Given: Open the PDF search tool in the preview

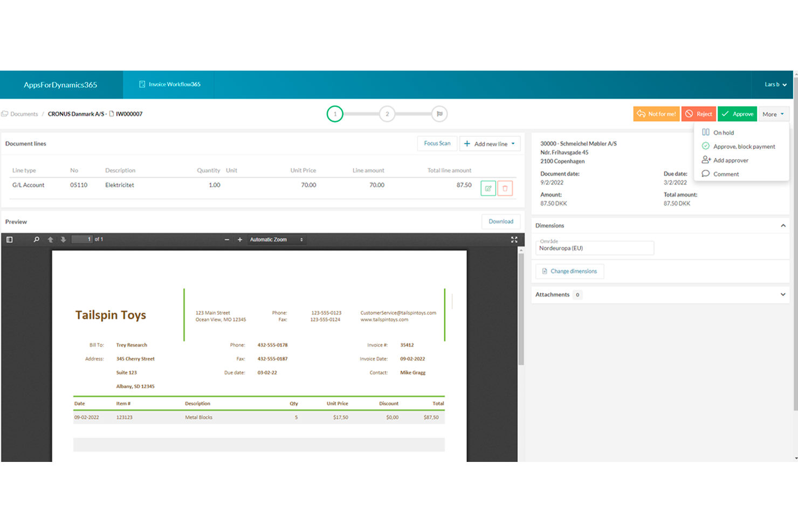Looking at the screenshot, I should 36,239.
